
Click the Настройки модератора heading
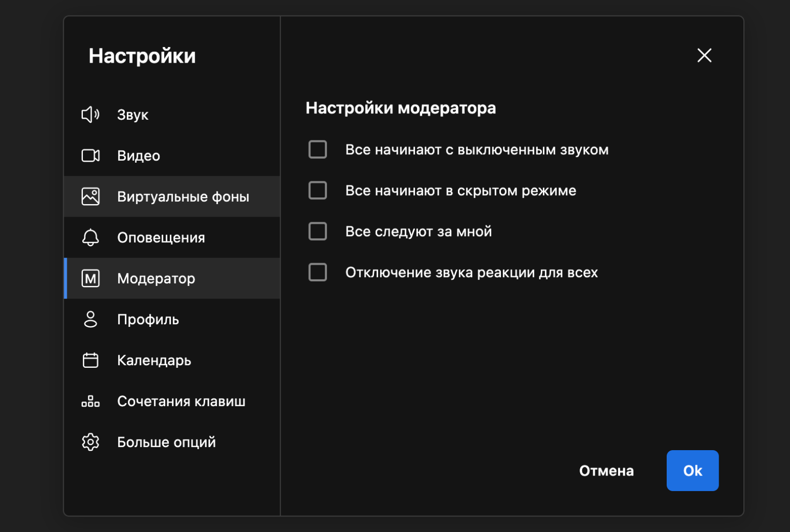point(401,108)
